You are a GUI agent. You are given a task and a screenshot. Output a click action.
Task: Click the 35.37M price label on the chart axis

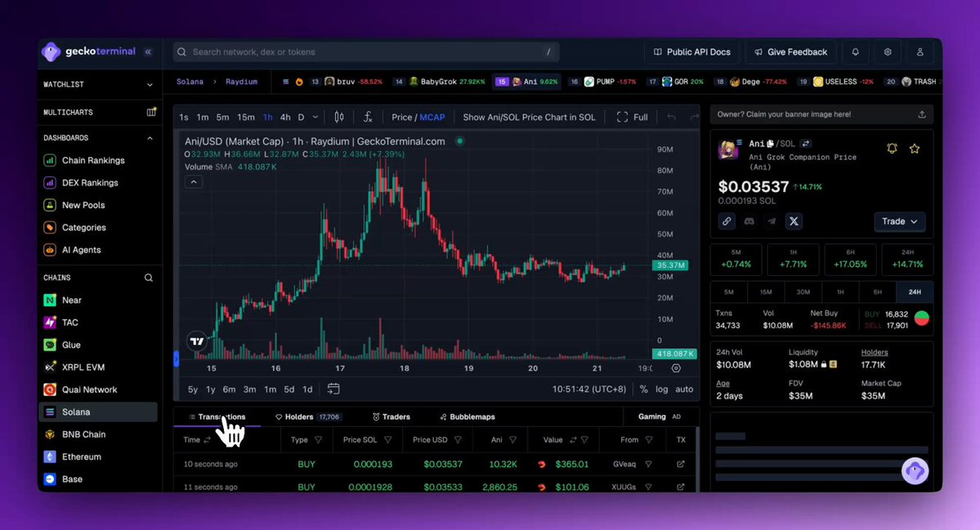click(x=670, y=265)
